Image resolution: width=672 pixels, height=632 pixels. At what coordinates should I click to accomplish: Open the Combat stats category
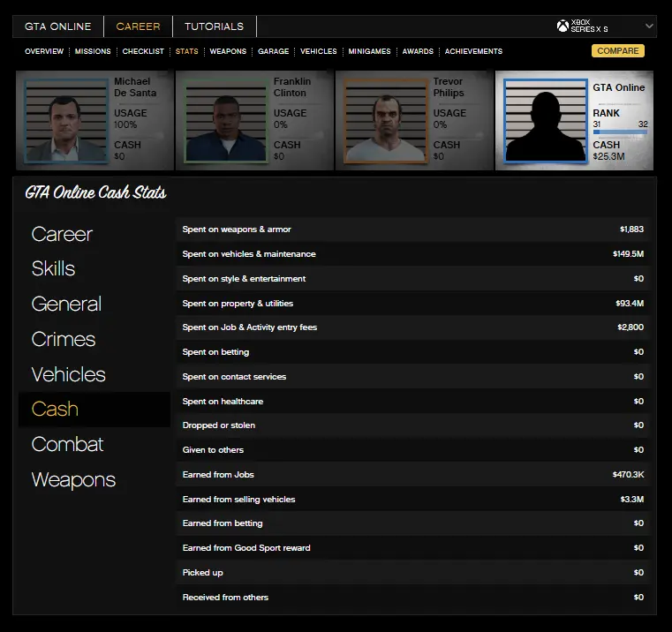[68, 444]
